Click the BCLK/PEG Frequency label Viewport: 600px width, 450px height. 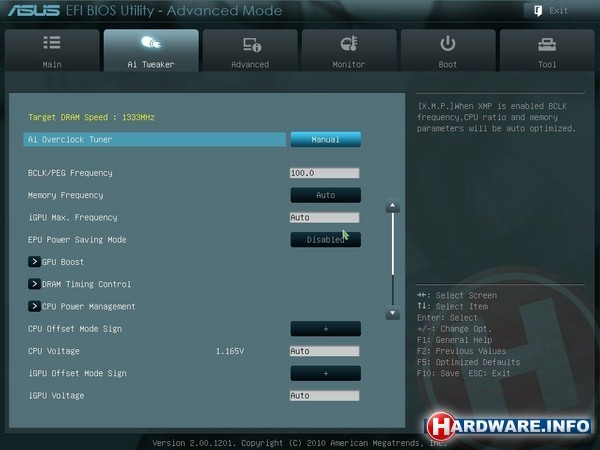70,173
